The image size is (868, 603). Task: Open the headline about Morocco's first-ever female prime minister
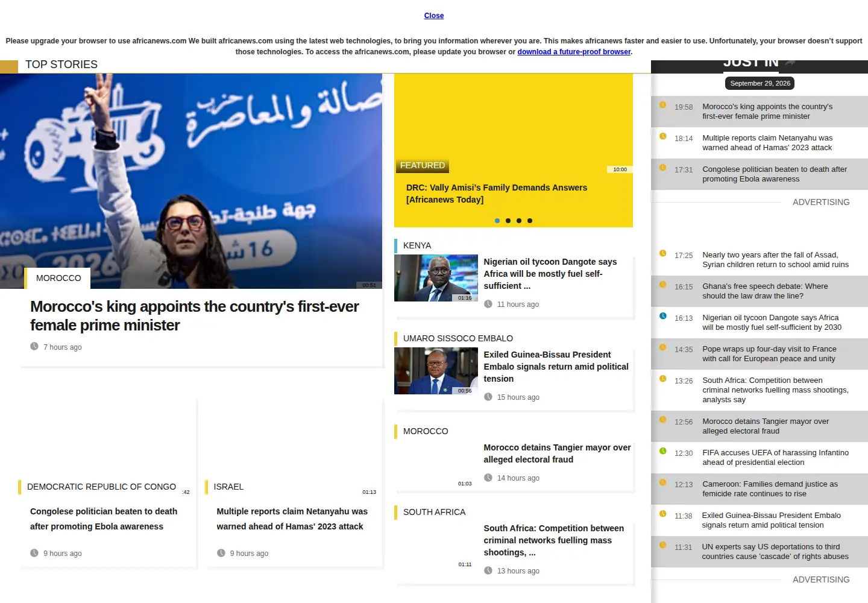pos(194,315)
